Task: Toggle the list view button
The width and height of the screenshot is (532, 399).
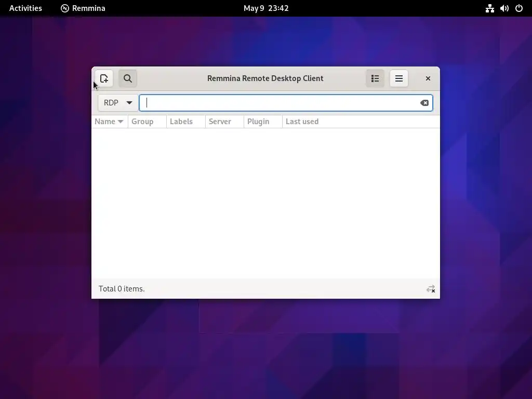Action: pyautogui.click(x=375, y=78)
